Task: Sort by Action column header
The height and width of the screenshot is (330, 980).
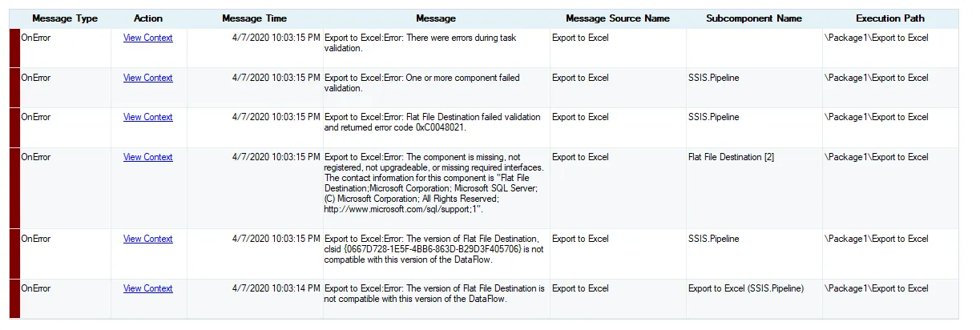Action: (148, 18)
